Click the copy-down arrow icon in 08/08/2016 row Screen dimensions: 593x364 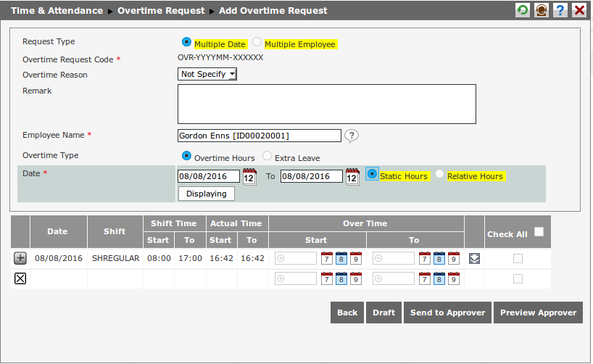474,259
